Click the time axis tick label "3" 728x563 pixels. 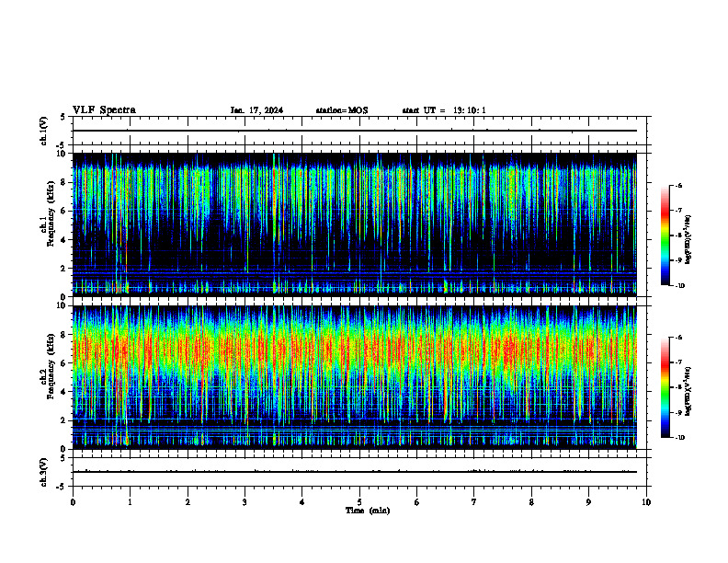click(x=245, y=502)
